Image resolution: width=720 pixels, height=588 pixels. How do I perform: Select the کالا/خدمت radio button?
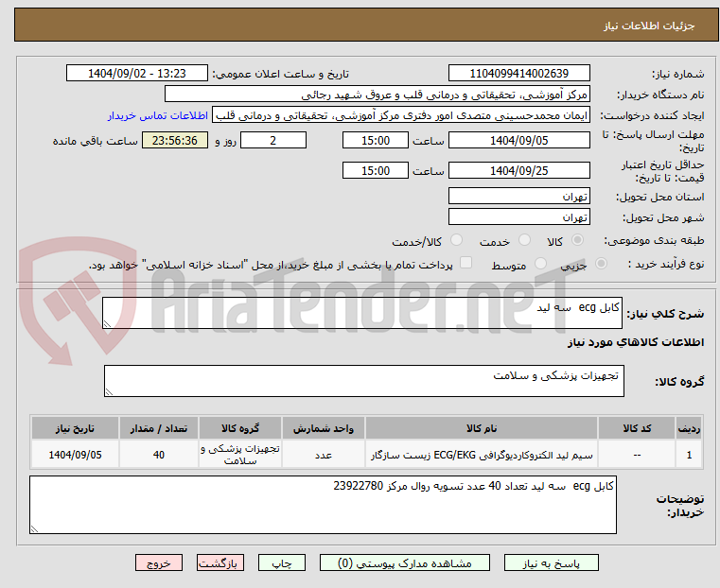(456, 240)
